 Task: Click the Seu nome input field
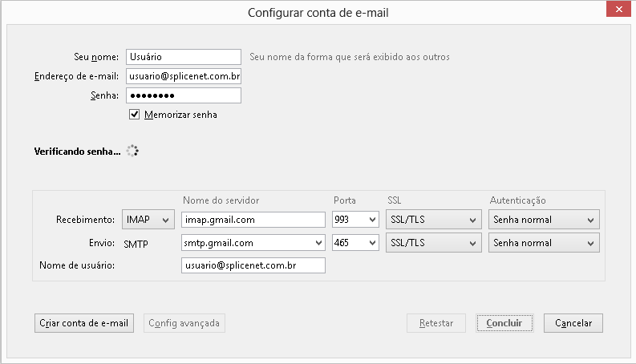[x=184, y=57]
